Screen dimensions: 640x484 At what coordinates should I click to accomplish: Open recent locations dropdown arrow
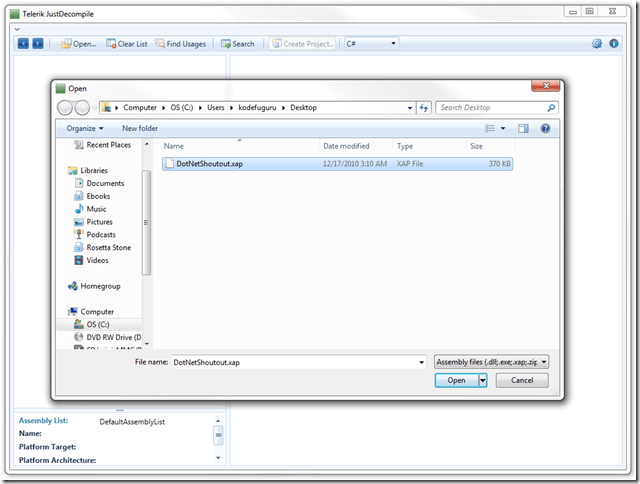(x=94, y=108)
